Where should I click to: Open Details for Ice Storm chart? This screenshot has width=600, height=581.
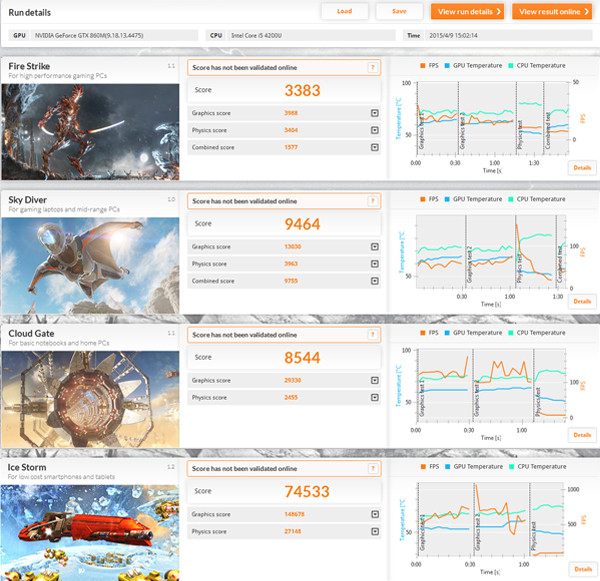[x=583, y=569]
